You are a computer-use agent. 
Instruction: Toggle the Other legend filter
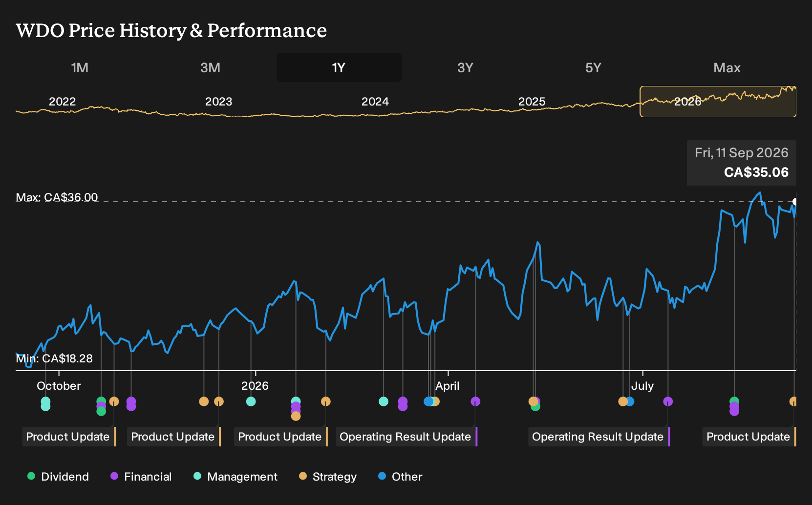tap(400, 477)
